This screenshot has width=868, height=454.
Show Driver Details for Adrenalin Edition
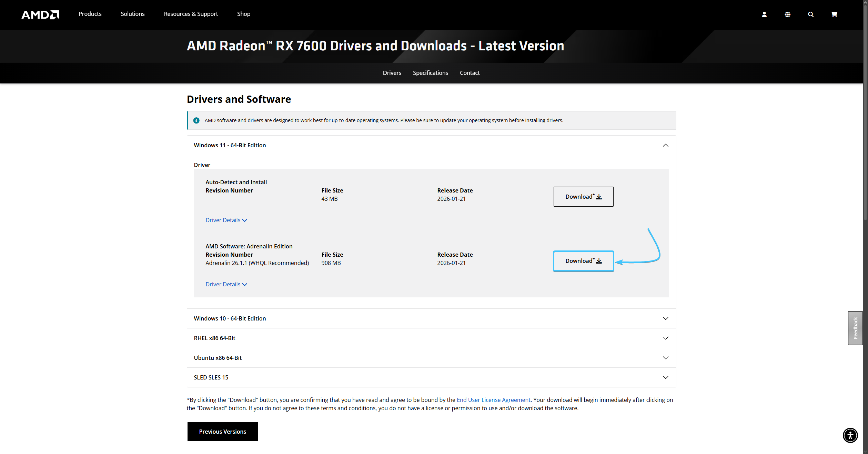[226, 284]
